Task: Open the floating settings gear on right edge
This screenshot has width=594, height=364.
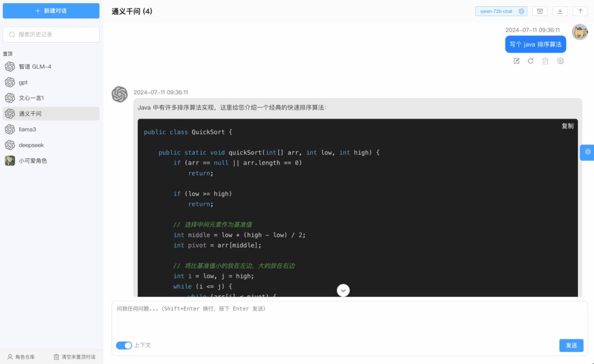Action: (587, 152)
